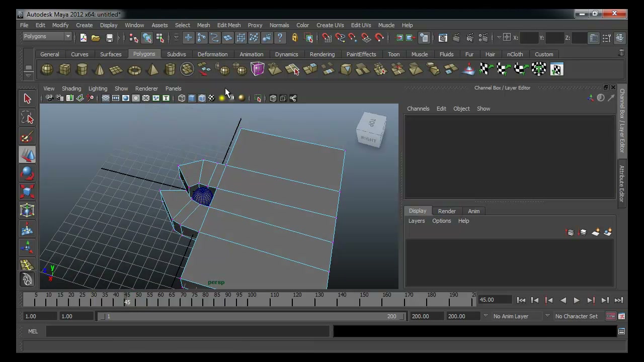The height and width of the screenshot is (362, 644).
Task: Expand the shelf options arrow menu
Action: 29,75
